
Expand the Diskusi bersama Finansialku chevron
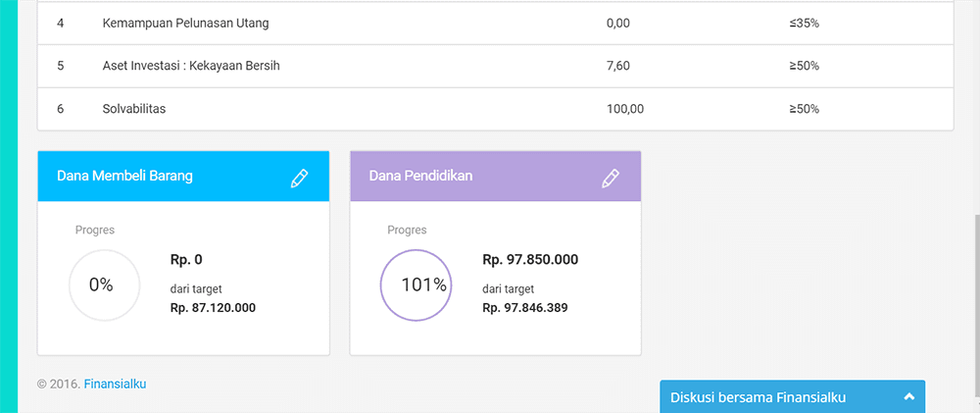tap(908, 397)
